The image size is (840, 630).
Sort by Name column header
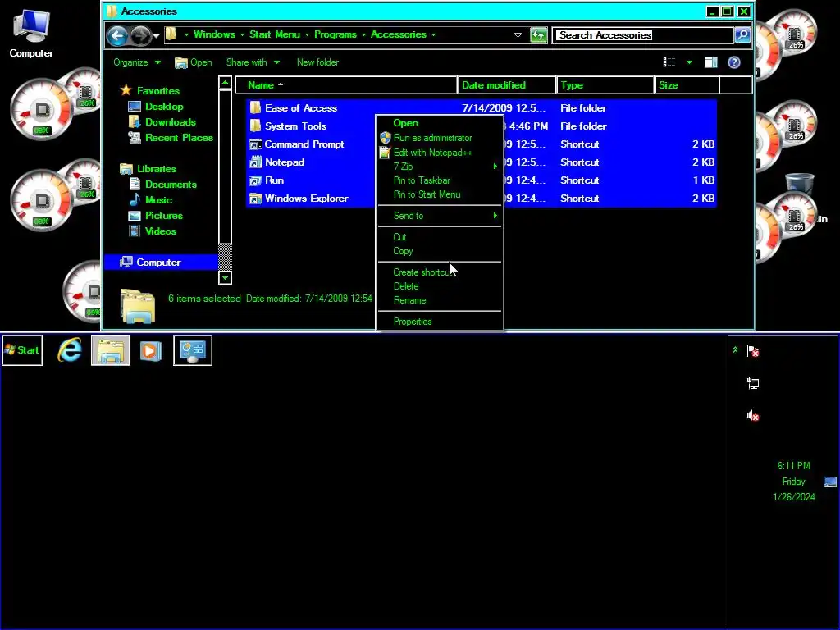(345, 85)
